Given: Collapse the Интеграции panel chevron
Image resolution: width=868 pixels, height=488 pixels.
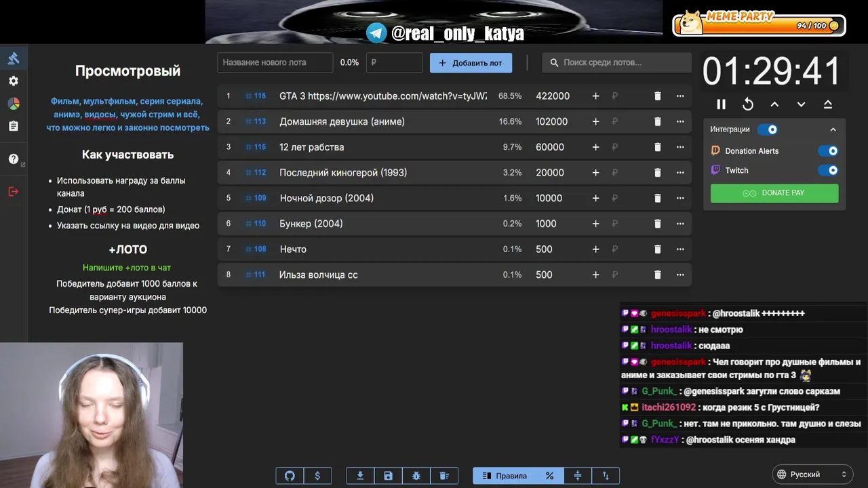Looking at the screenshot, I should click(x=833, y=129).
